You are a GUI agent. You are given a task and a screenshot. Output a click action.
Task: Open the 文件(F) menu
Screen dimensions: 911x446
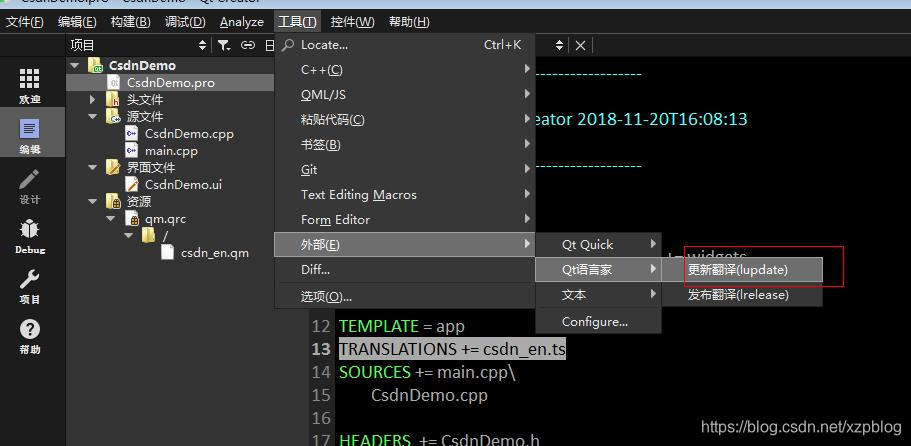pyautogui.click(x=25, y=22)
